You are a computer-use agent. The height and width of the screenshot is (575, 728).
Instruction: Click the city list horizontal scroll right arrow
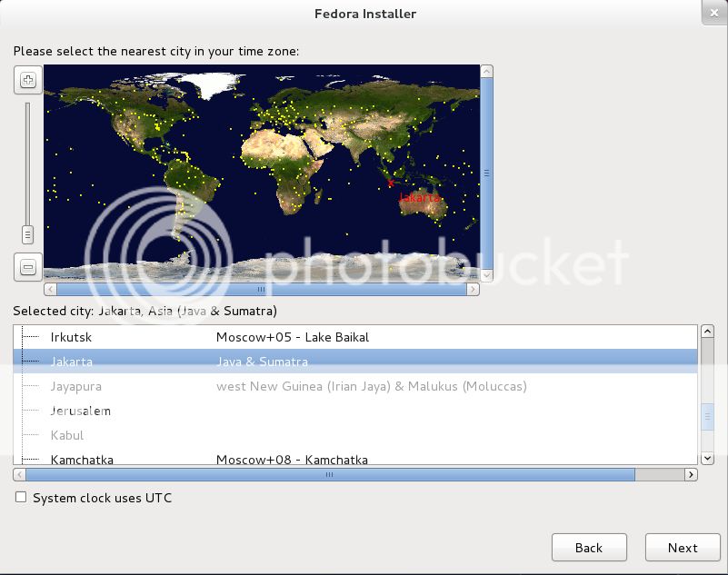click(x=691, y=474)
